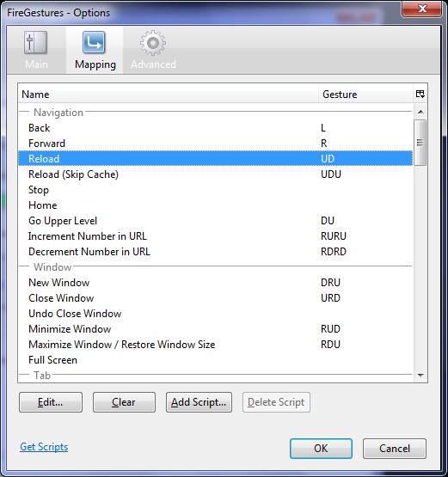Dismiss dialog with Cancel button
448x477 pixels.
click(395, 449)
